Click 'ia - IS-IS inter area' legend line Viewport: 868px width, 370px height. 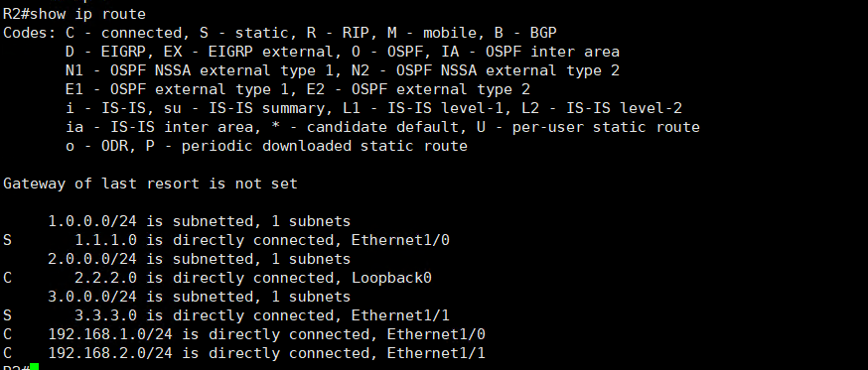tap(382, 127)
